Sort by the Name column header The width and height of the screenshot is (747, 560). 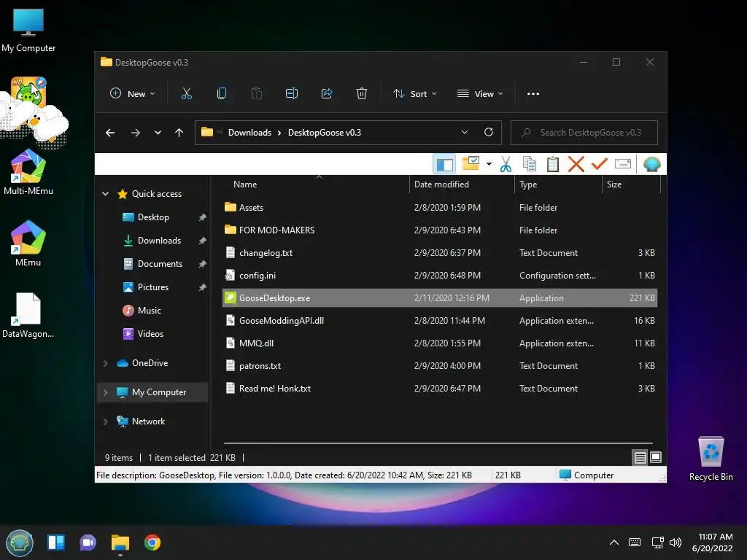(x=245, y=184)
